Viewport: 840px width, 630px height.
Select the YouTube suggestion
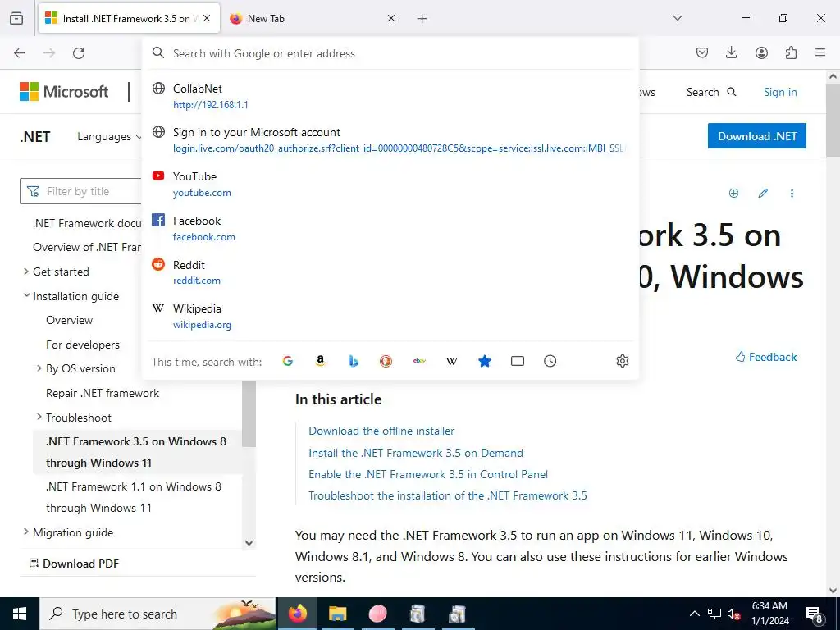(x=390, y=184)
